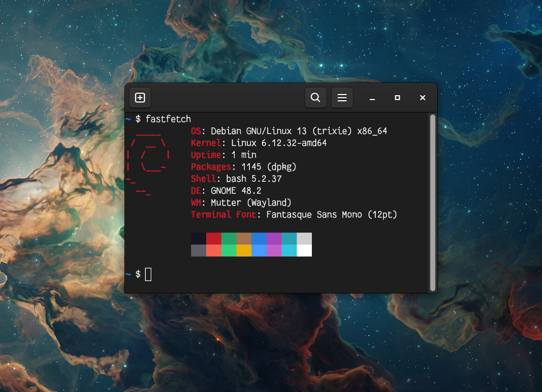Close the terminal window

(x=423, y=98)
